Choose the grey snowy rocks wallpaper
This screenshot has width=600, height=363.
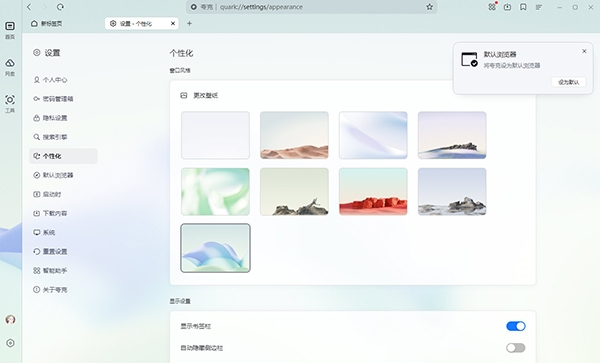tap(452, 192)
